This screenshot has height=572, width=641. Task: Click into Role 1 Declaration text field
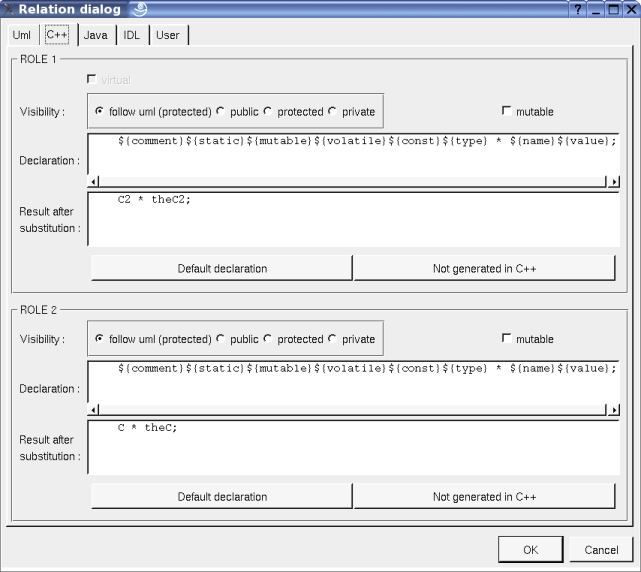[354, 155]
